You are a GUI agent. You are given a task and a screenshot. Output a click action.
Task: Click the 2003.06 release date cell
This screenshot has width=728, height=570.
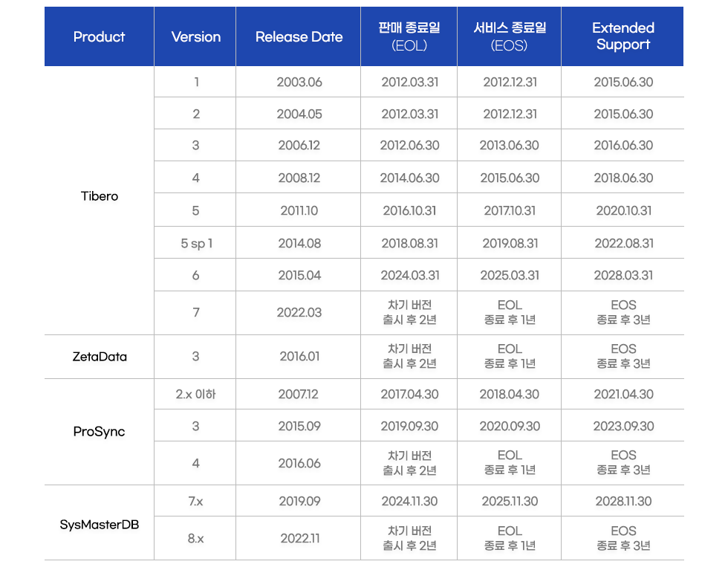point(299,82)
